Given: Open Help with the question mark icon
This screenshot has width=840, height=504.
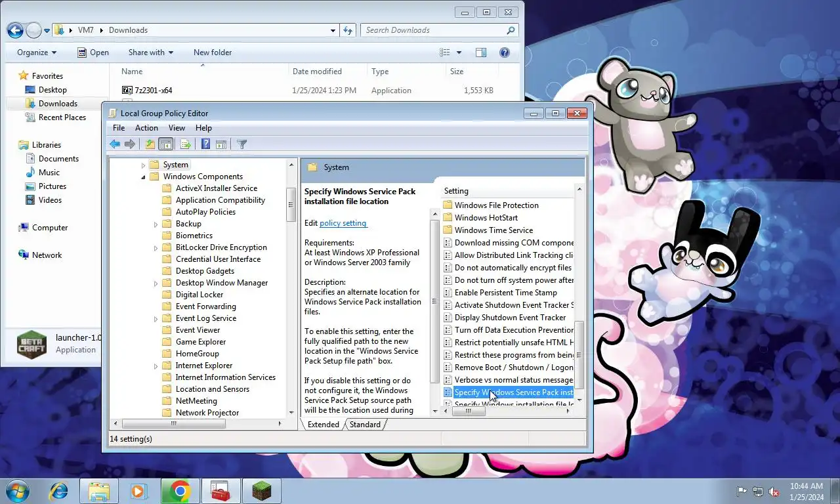Looking at the screenshot, I should (205, 144).
